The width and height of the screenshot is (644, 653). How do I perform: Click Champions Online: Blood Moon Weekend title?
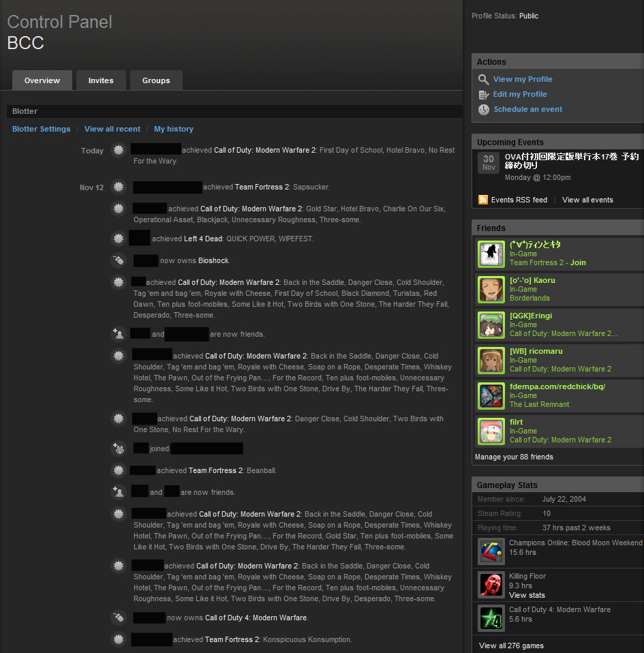[x=575, y=543]
